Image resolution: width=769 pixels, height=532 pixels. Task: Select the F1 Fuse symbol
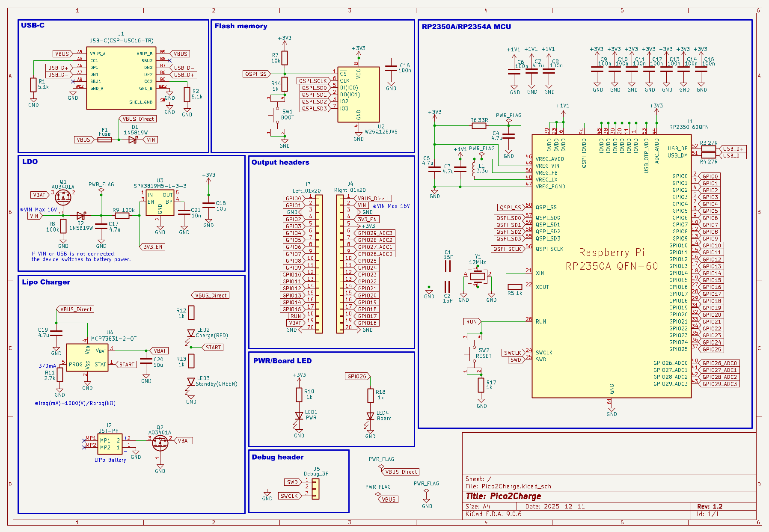(x=104, y=140)
